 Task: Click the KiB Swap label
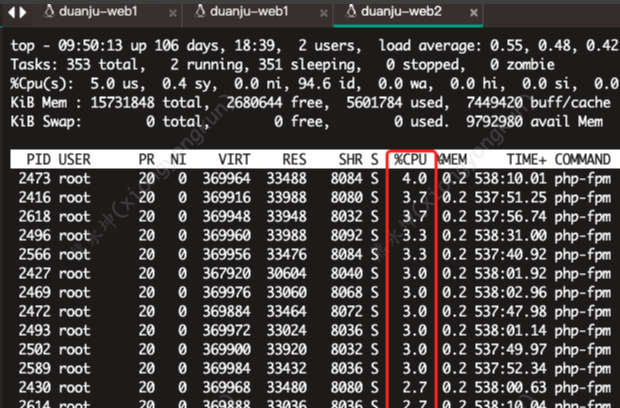pyautogui.click(x=46, y=122)
